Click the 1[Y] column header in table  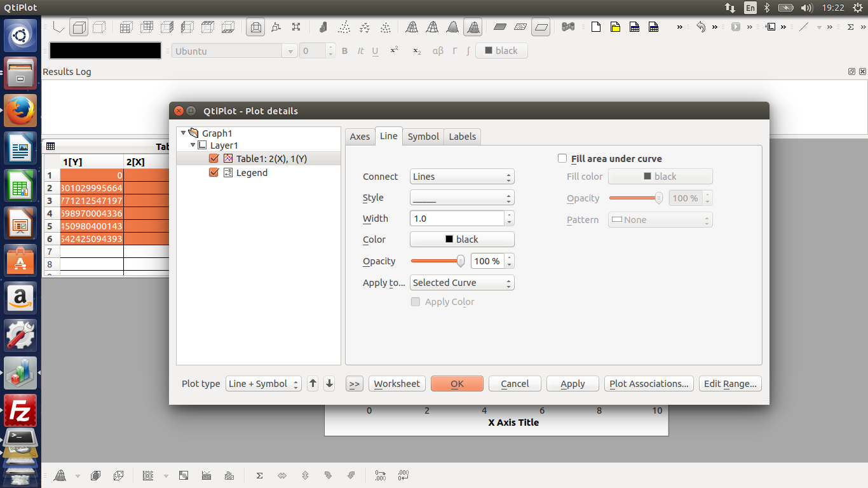(92, 162)
